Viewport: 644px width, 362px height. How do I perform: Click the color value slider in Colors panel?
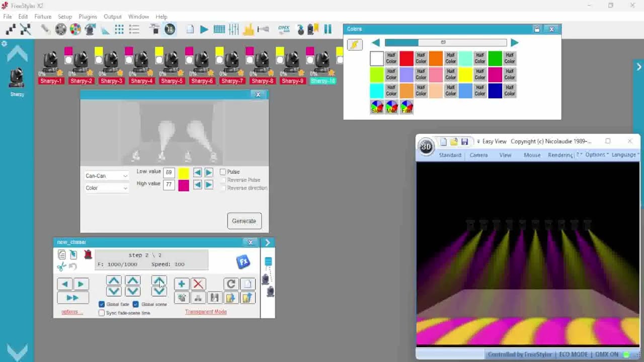click(x=445, y=43)
